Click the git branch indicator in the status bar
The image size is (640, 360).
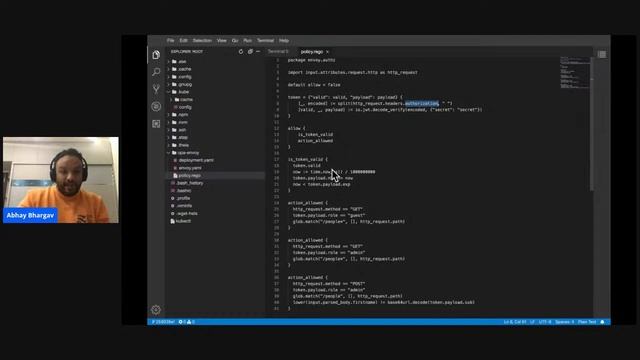click(x=163, y=322)
